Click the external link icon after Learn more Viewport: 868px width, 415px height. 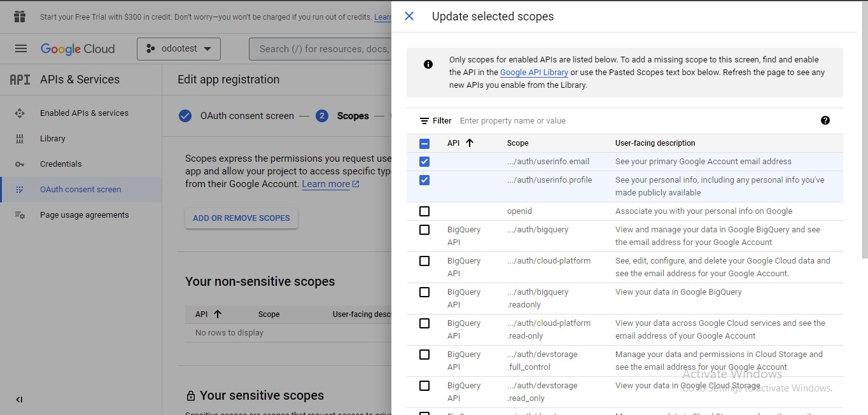tap(356, 184)
